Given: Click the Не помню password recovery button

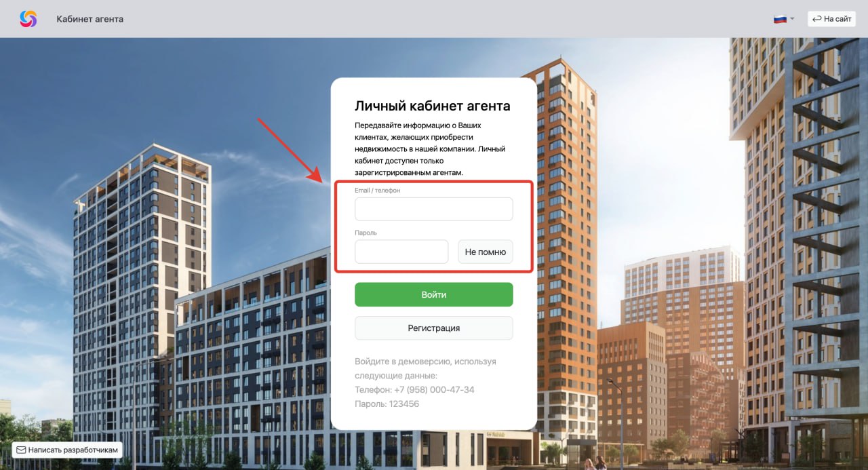Looking at the screenshot, I should pos(486,252).
